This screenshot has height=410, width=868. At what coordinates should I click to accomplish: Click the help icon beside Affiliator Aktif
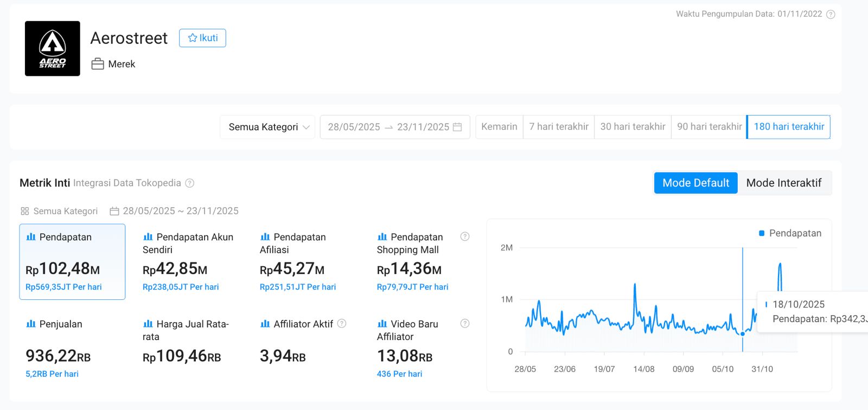click(342, 323)
